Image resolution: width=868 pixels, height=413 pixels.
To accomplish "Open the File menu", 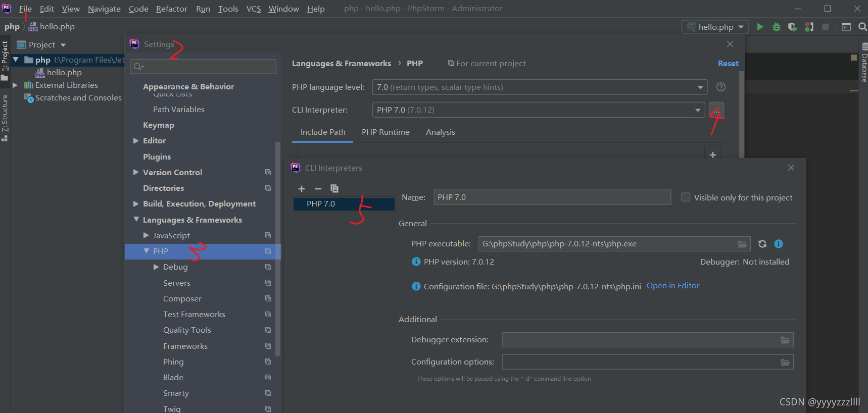I will coord(25,9).
